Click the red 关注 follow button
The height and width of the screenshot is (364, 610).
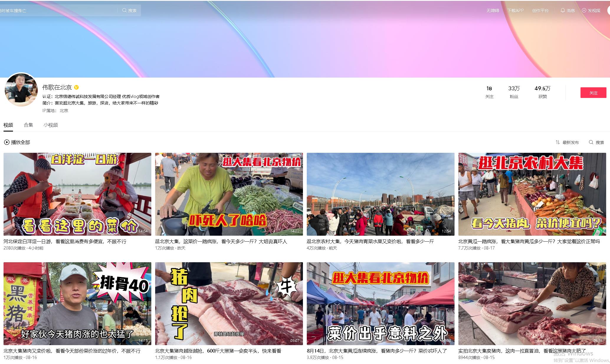[593, 93]
